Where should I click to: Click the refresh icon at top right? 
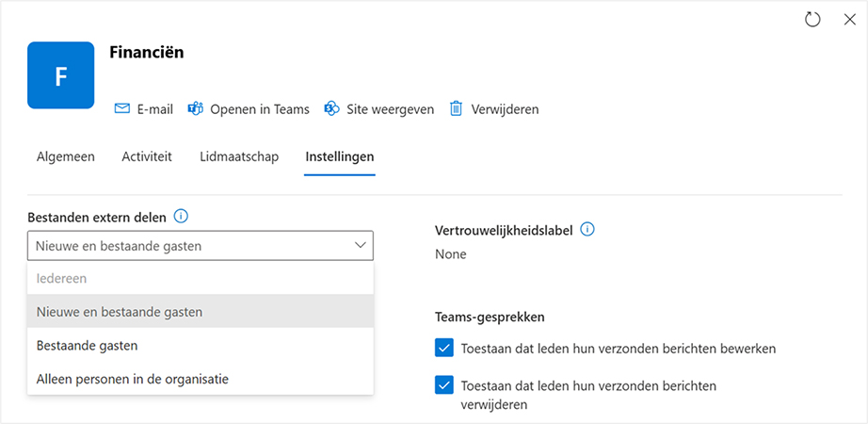tap(812, 20)
